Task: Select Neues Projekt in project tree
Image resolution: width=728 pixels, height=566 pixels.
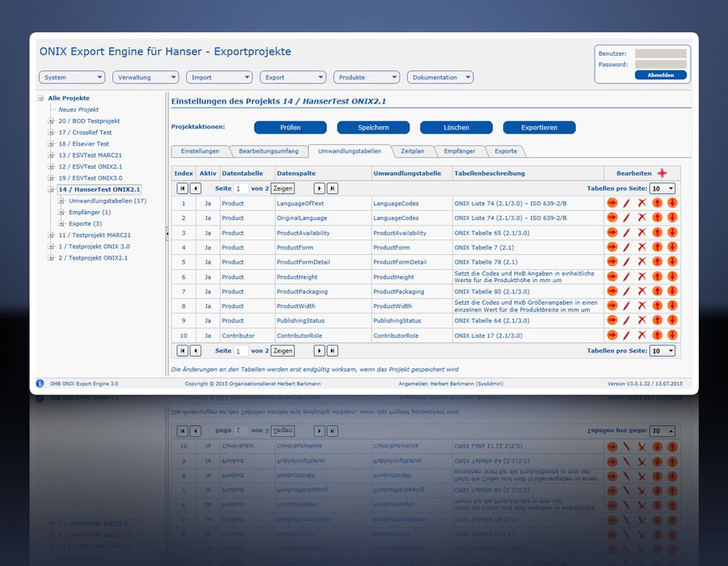Action: (x=78, y=109)
